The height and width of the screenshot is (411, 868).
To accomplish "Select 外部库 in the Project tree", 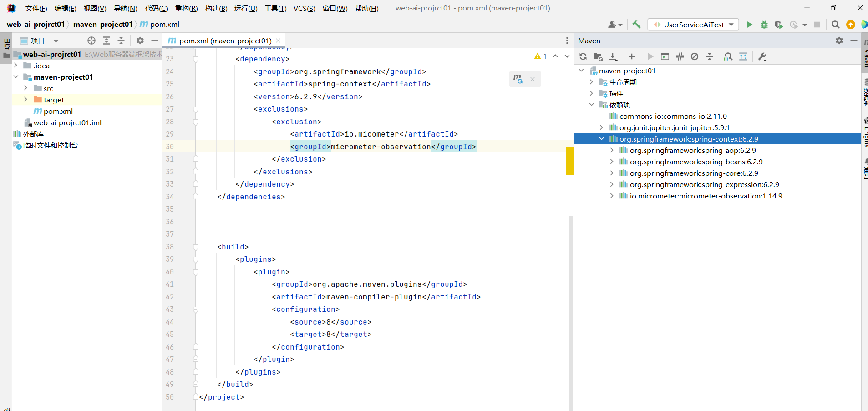I will (x=33, y=134).
